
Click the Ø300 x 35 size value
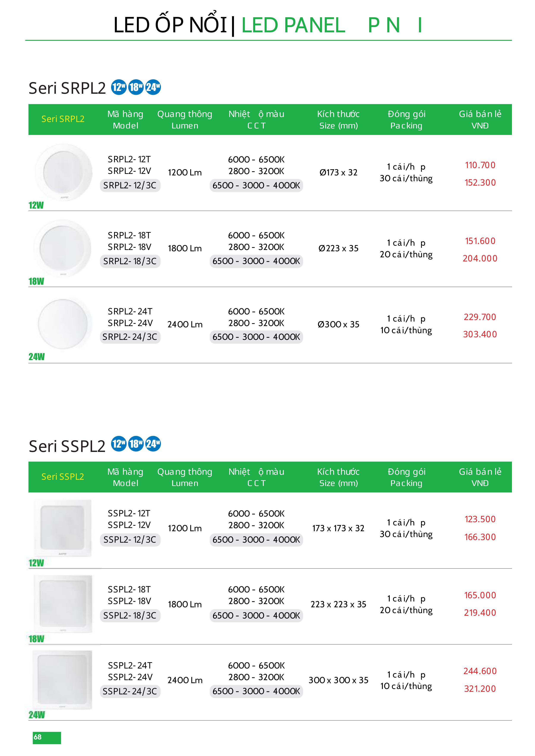point(338,324)
